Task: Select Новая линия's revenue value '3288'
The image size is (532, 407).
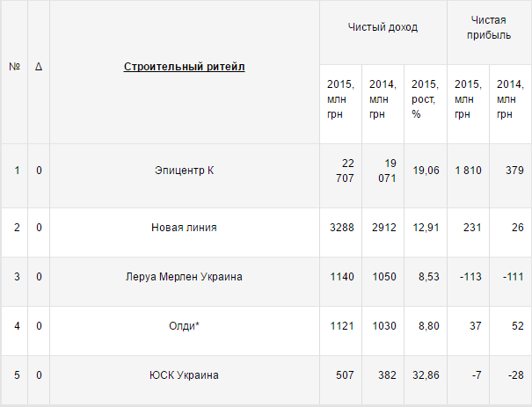Action: (340, 228)
